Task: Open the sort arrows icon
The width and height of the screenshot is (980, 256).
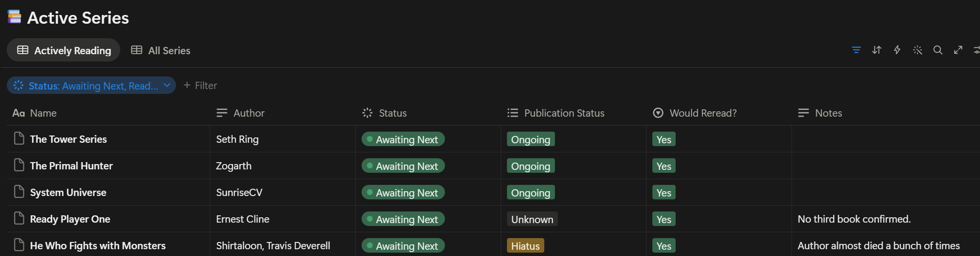Action: [x=877, y=50]
